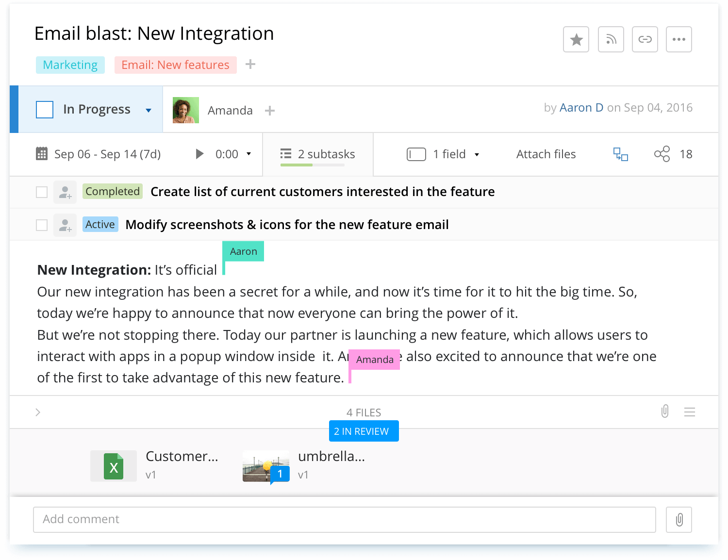Expand the files section chevron
Image resolution: width=728 pixels, height=560 pixels.
(x=38, y=412)
